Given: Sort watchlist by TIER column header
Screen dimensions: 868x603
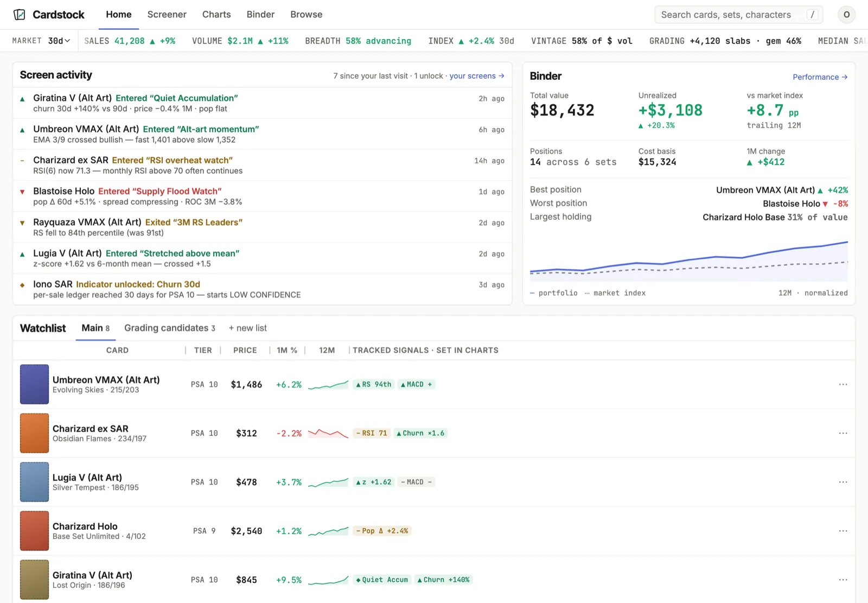Looking at the screenshot, I should click(203, 350).
